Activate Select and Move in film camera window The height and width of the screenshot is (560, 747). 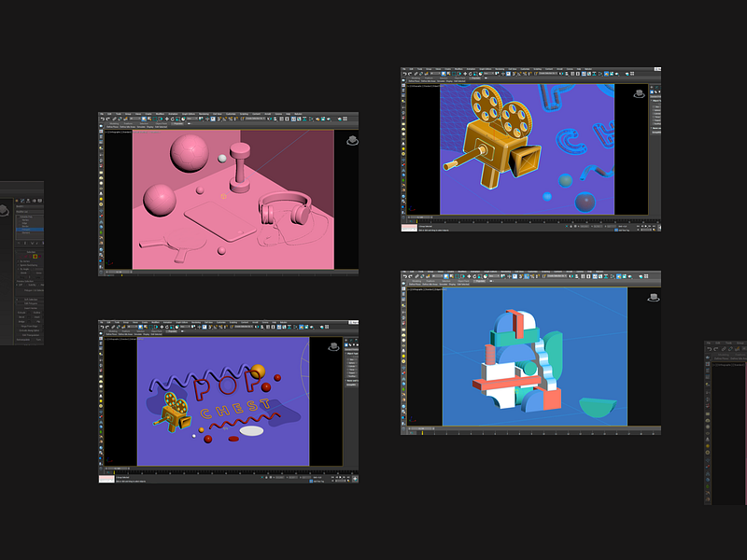click(465, 74)
